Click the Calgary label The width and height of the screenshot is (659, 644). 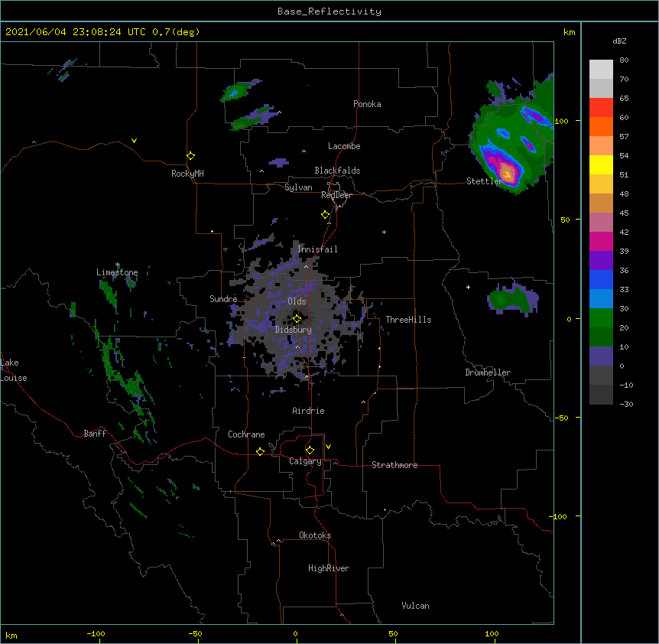coord(305,461)
